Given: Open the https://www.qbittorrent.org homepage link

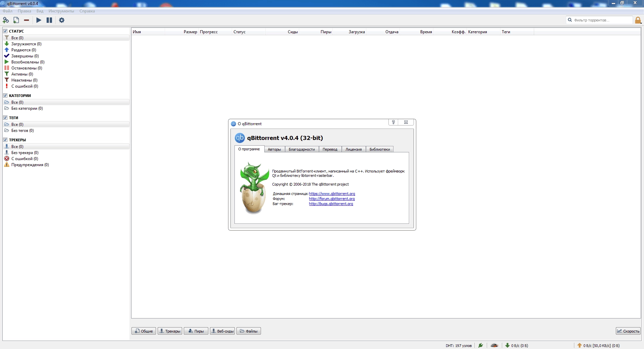Looking at the screenshot, I should pyautogui.click(x=332, y=194).
